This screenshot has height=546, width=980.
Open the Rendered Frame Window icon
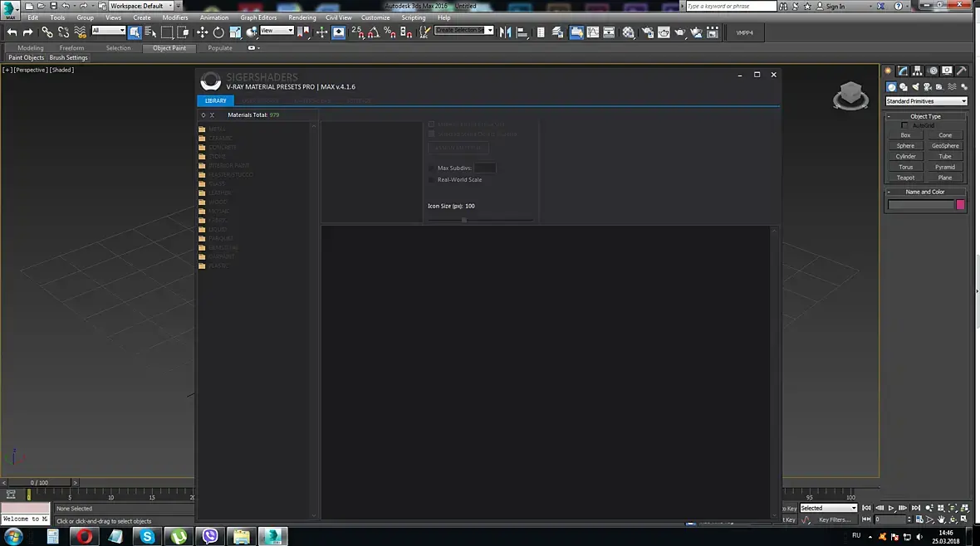tap(664, 32)
